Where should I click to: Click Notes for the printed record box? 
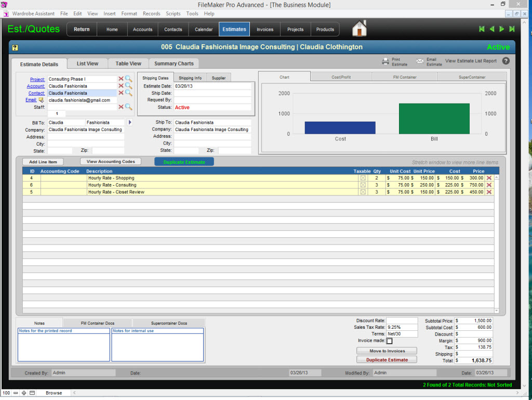[64, 345]
